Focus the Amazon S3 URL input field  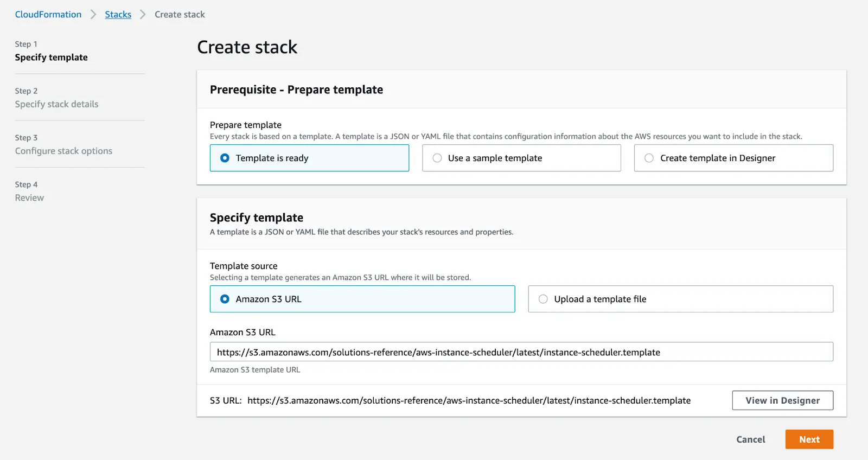point(521,352)
